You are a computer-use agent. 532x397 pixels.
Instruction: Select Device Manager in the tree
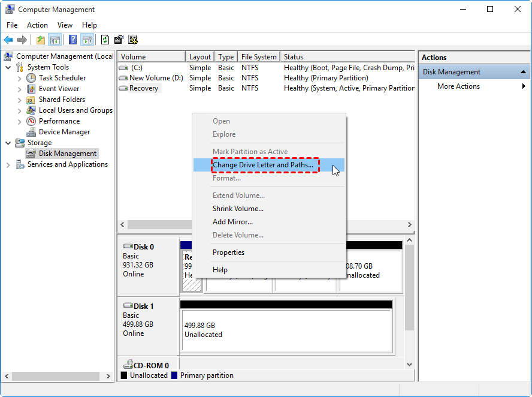pos(65,132)
